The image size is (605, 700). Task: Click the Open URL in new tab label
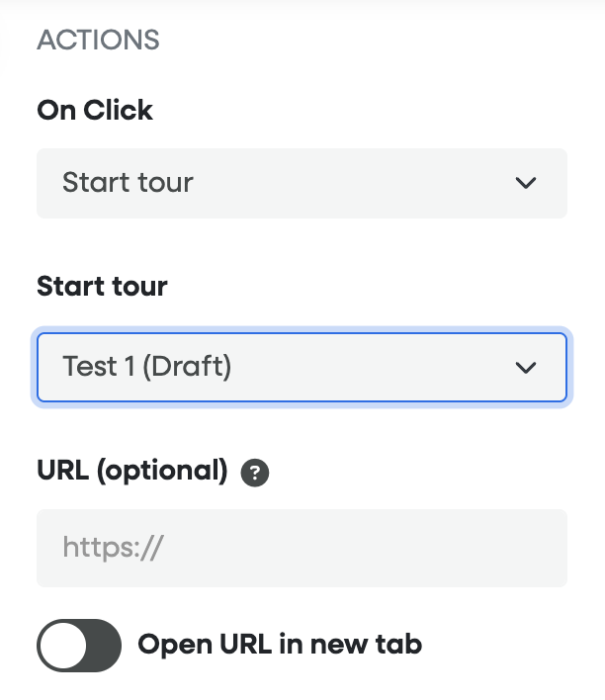click(x=280, y=646)
